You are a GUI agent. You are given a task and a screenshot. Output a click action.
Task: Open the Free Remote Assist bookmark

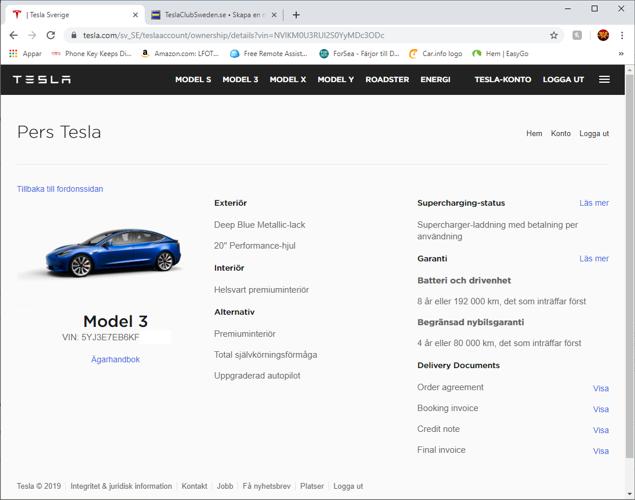click(268, 53)
